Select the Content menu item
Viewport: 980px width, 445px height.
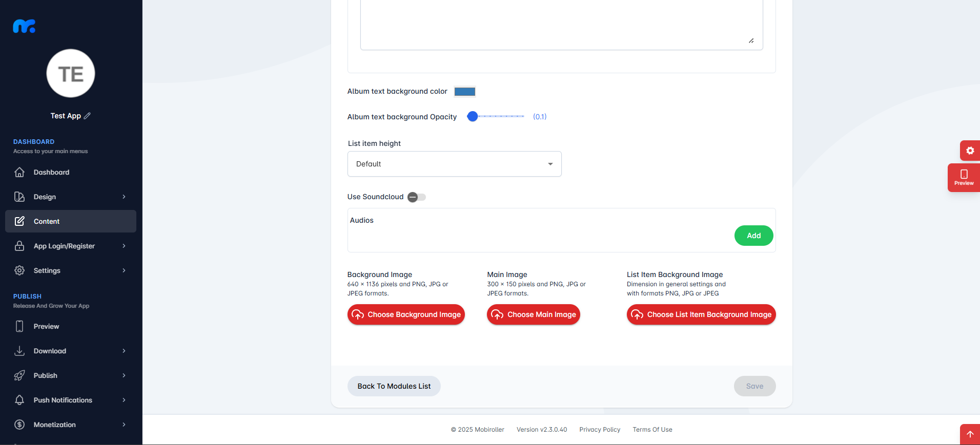[71, 221]
